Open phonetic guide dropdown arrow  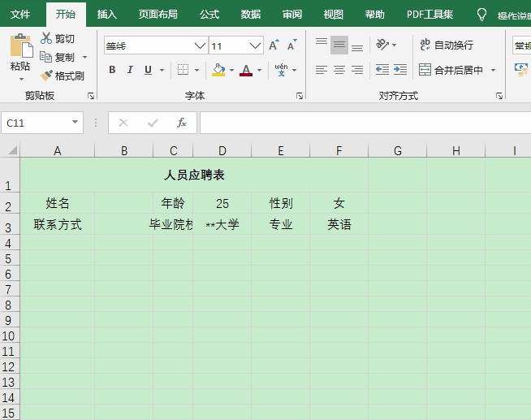coord(294,70)
